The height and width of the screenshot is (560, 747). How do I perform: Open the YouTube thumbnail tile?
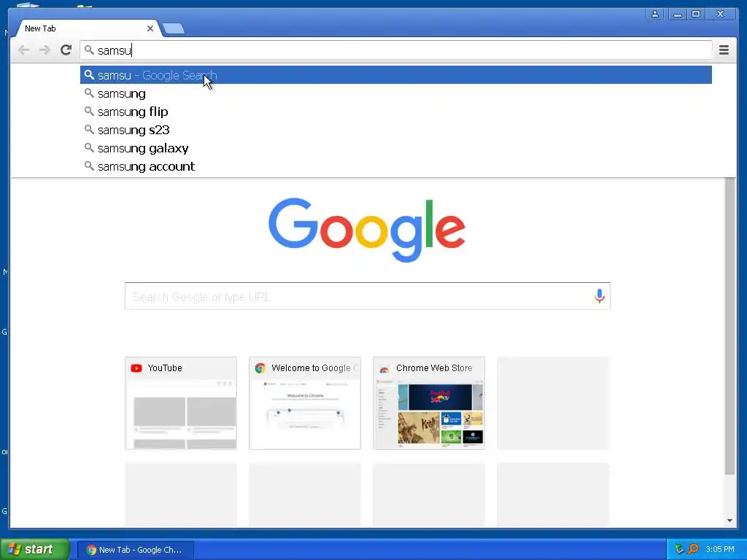click(181, 402)
